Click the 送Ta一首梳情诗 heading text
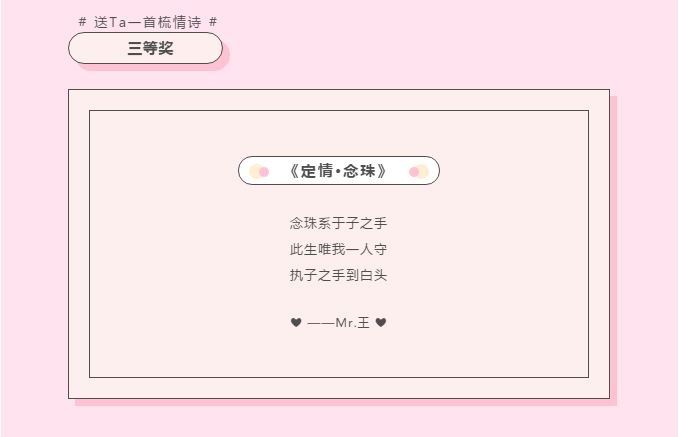 (147, 21)
